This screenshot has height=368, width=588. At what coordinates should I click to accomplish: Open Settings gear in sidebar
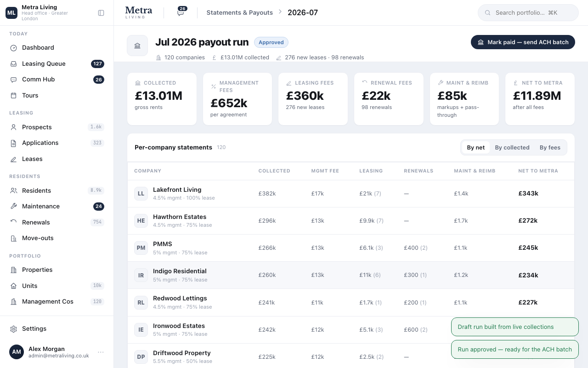click(57, 329)
